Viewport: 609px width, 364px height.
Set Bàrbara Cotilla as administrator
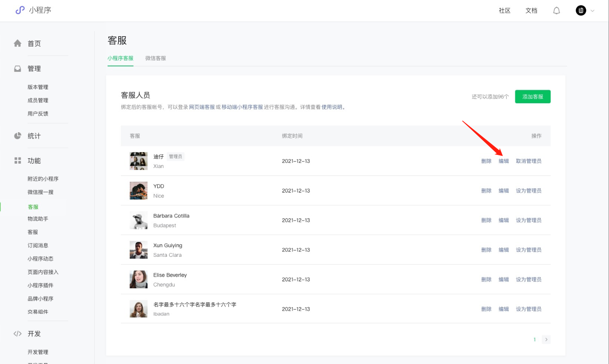tap(529, 220)
